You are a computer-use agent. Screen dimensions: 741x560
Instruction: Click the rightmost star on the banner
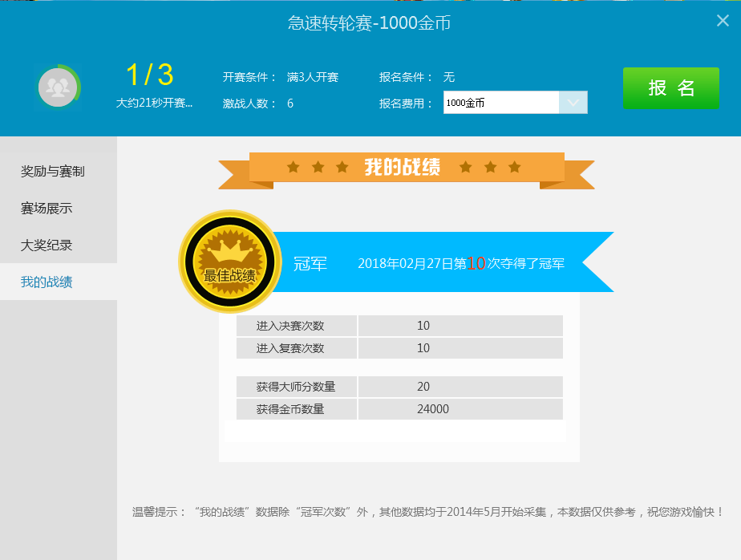515,167
